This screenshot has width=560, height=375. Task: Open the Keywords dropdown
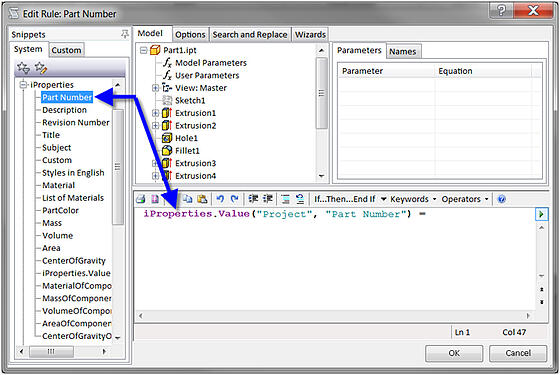(x=413, y=199)
